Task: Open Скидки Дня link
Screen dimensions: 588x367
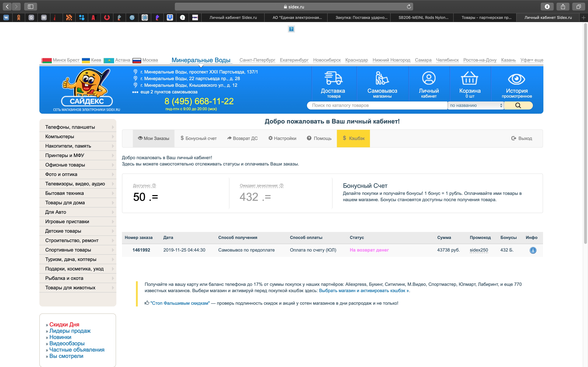Action: click(64, 324)
